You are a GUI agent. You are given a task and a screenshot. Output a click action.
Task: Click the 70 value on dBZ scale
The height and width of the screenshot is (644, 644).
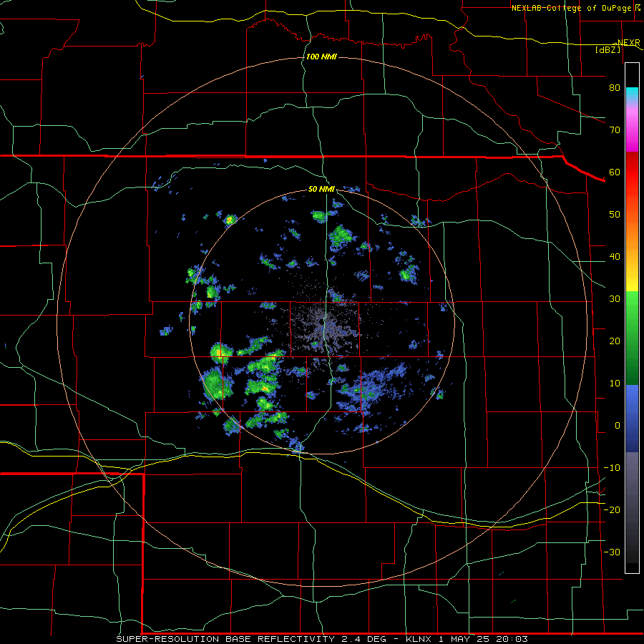[x=615, y=130]
